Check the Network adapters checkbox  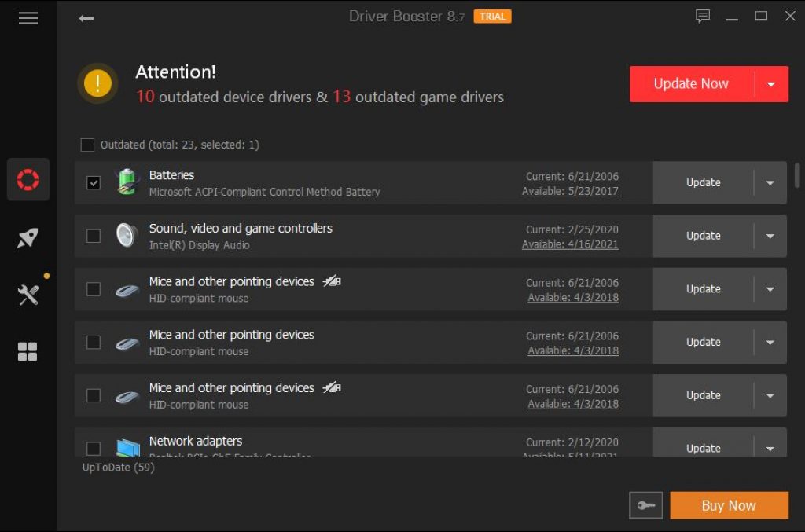[94, 449]
